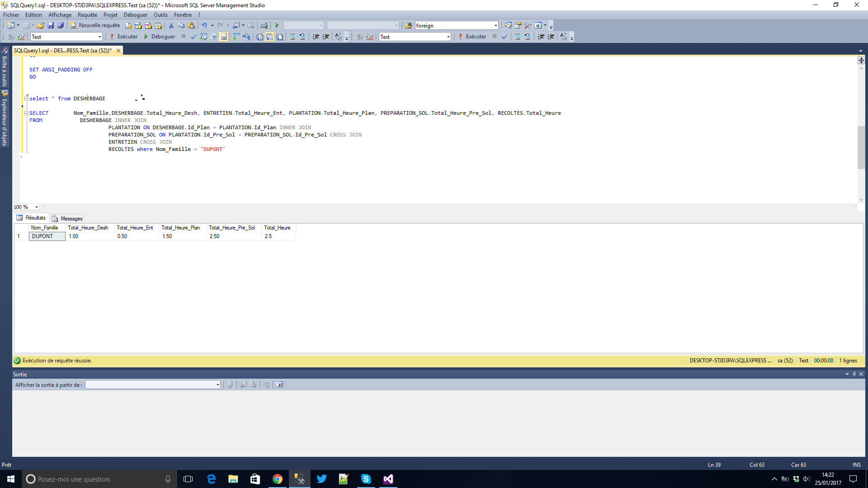The height and width of the screenshot is (488, 868).
Task: Close the SQLQuery1.sql document tab
Action: coord(118,51)
